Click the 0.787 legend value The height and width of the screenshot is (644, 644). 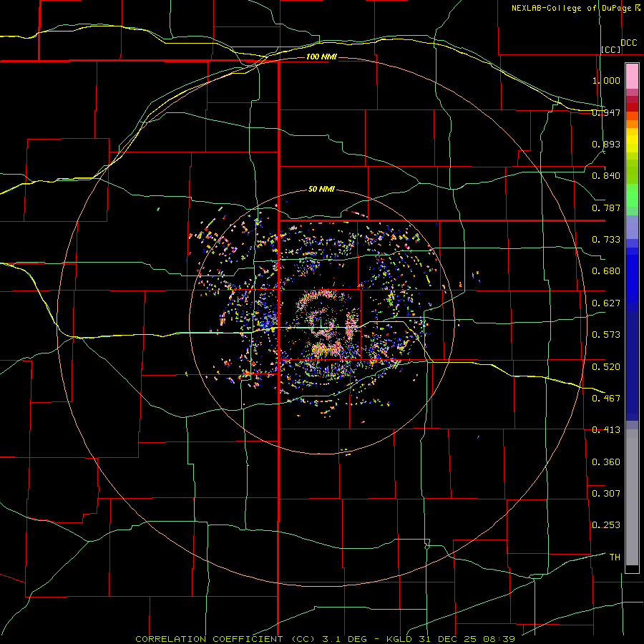tap(606, 208)
